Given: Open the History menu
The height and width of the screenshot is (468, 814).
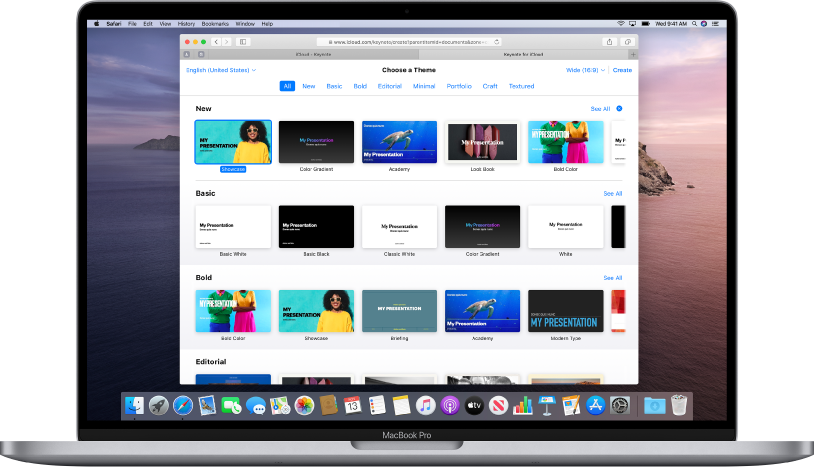Looking at the screenshot, I should (x=186, y=24).
